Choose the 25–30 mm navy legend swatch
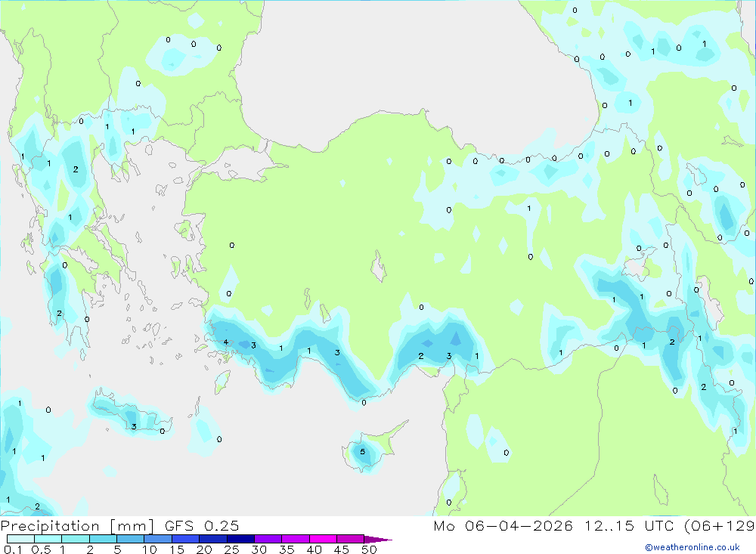 [x=240, y=539]
